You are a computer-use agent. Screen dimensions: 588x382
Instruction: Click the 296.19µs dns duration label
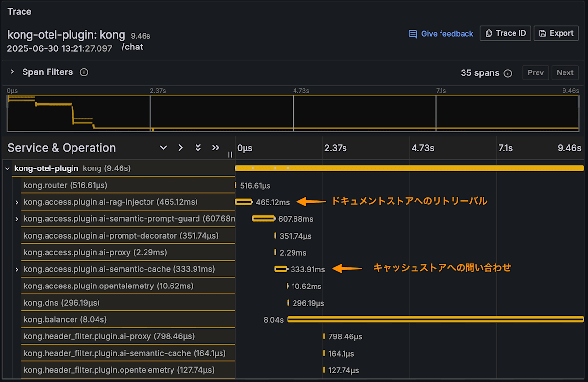[x=308, y=303]
